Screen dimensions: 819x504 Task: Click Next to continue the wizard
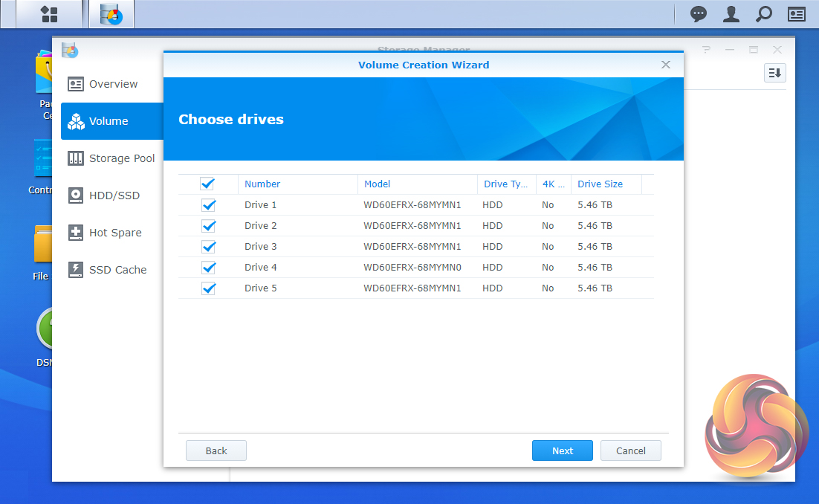pyautogui.click(x=562, y=450)
